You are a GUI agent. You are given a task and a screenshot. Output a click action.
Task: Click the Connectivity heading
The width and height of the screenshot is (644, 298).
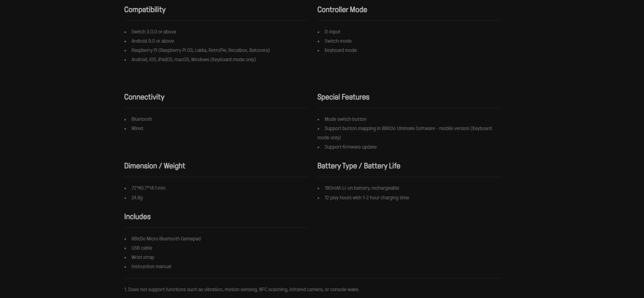144,97
